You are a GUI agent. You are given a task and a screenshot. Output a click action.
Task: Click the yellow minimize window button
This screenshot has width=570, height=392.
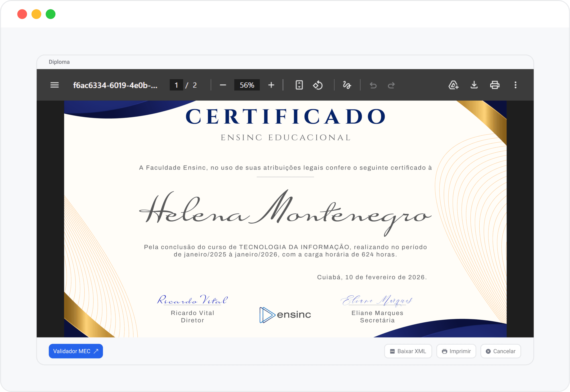click(x=36, y=14)
